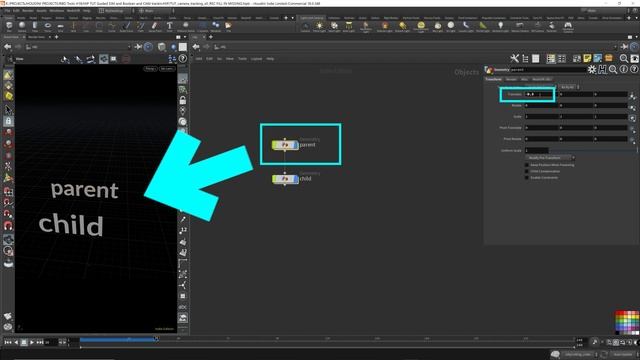The width and height of the screenshot is (640, 360).
Task: Select the Font shelf tool with T icon
Action: point(169,26)
